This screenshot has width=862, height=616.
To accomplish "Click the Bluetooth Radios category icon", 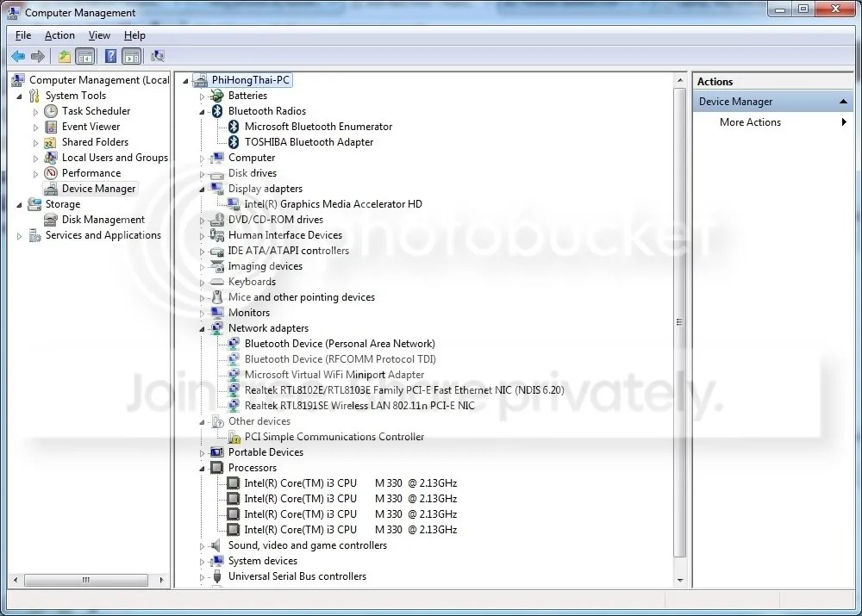I will click(217, 111).
